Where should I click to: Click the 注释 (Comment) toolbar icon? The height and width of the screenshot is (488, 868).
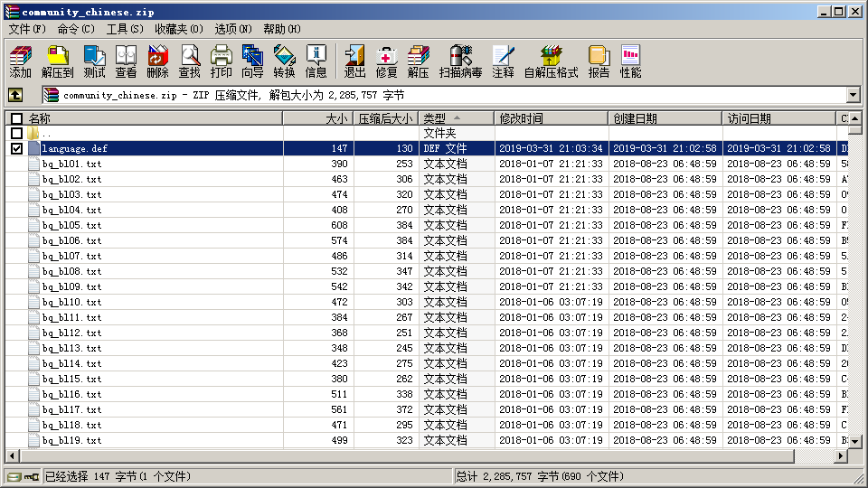(x=504, y=61)
